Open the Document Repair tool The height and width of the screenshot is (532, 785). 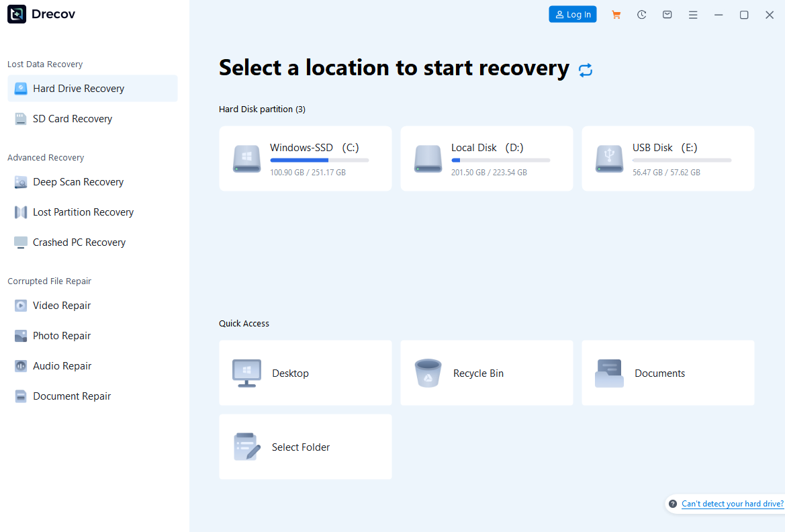(71, 396)
